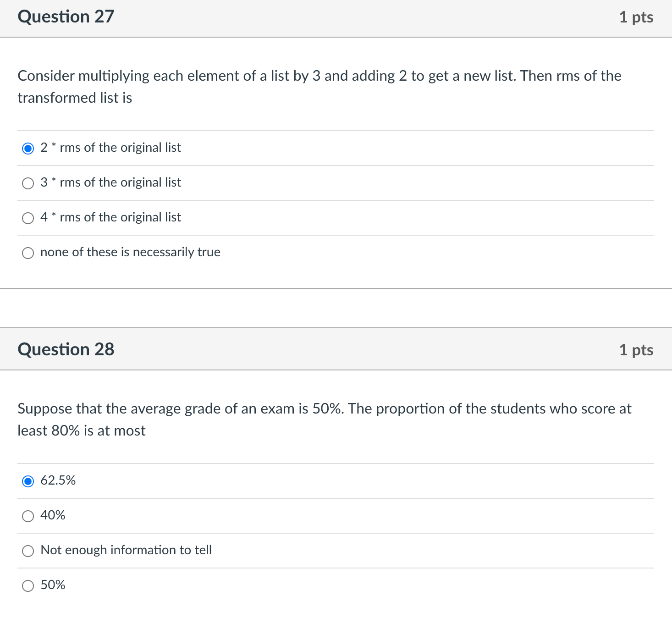The width and height of the screenshot is (672, 618).
Task: Click the answer text "Not enough information to tell"
Action: point(126,550)
